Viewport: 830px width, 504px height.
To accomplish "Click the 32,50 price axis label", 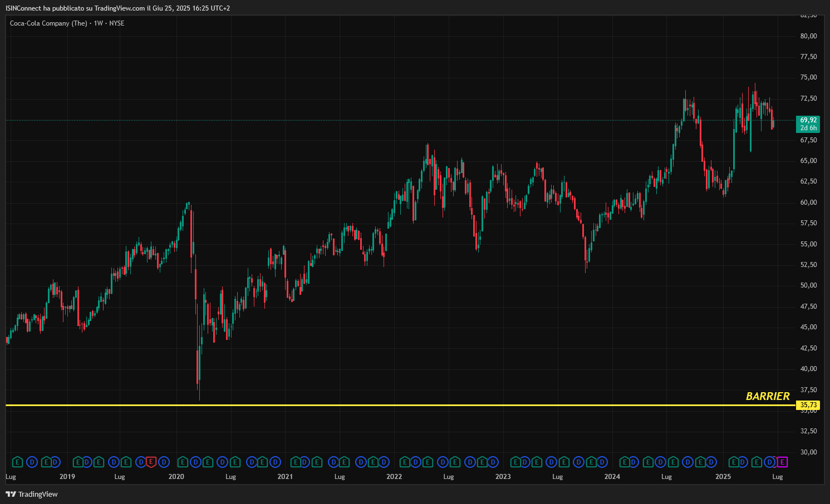I will pyautogui.click(x=808, y=431).
